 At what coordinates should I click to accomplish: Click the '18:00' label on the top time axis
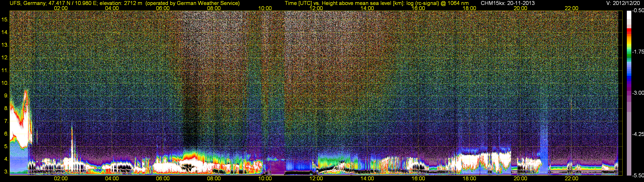coord(469,8)
